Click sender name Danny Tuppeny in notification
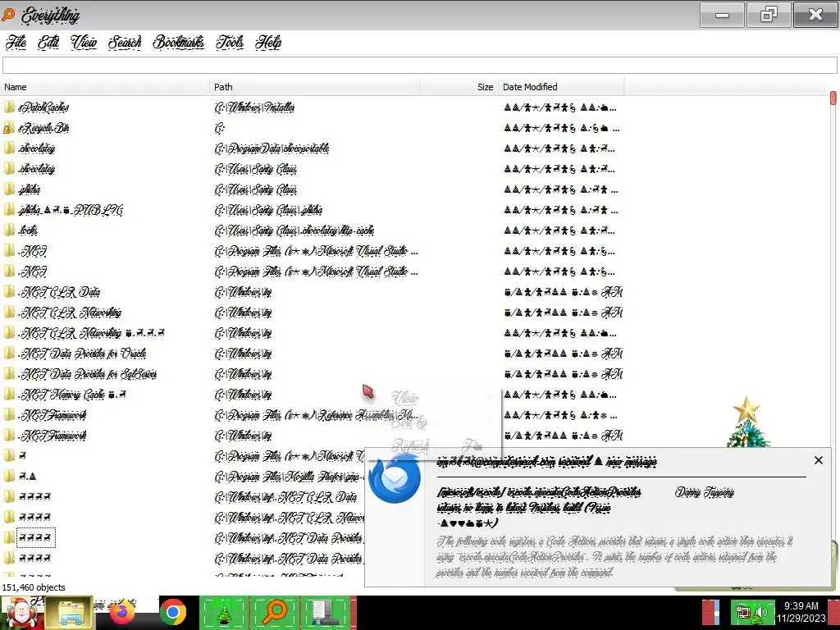The height and width of the screenshot is (630, 840). (704, 492)
